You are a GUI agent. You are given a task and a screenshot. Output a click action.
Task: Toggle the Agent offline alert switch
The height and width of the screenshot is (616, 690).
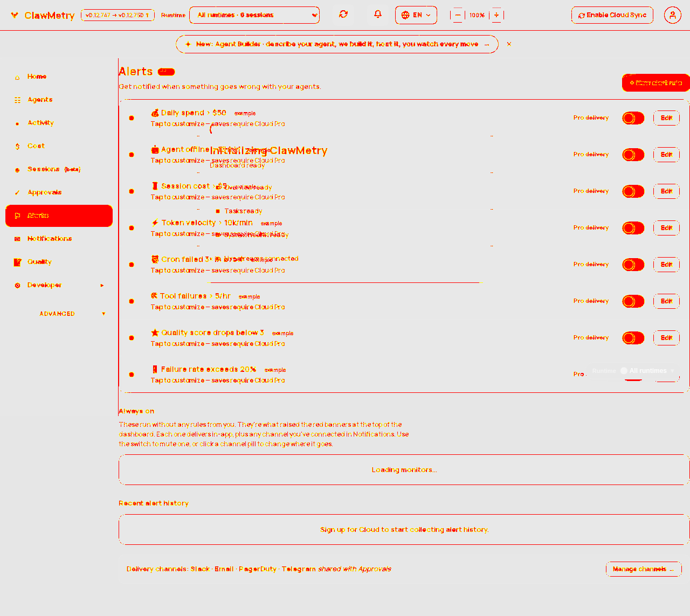point(633,155)
